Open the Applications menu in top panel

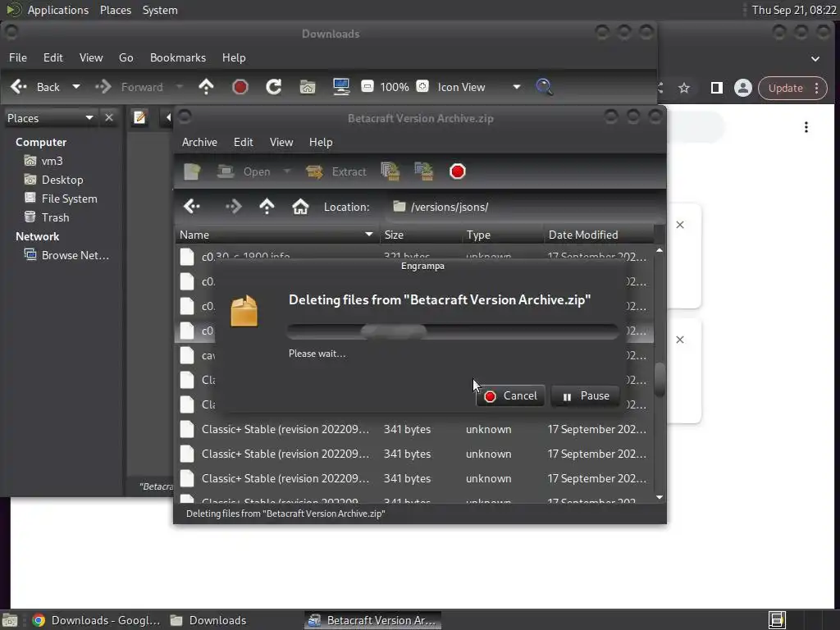point(58,10)
